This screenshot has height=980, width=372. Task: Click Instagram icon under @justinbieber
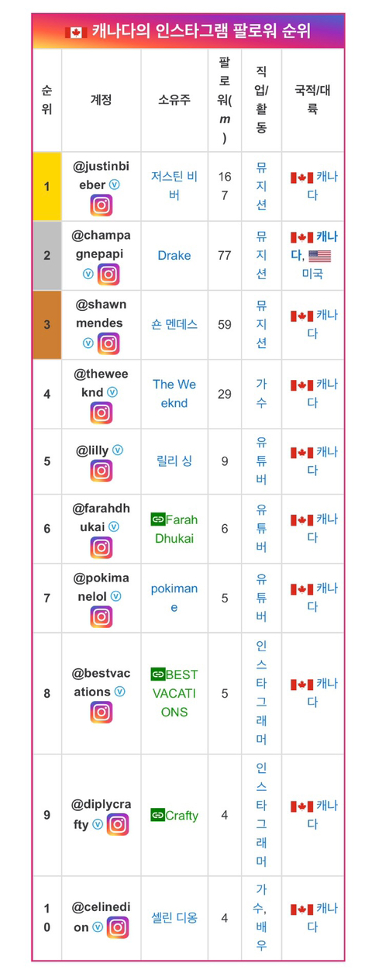pyautogui.click(x=102, y=205)
